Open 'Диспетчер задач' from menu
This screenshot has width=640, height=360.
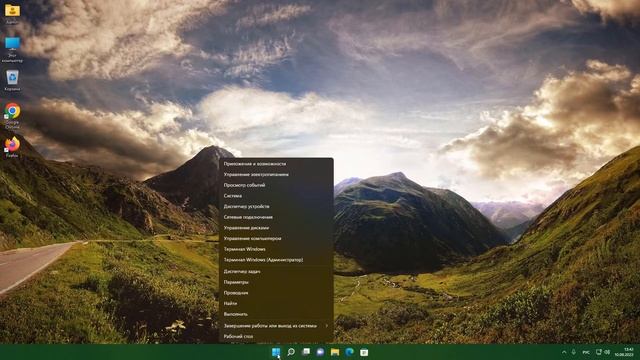click(276, 271)
